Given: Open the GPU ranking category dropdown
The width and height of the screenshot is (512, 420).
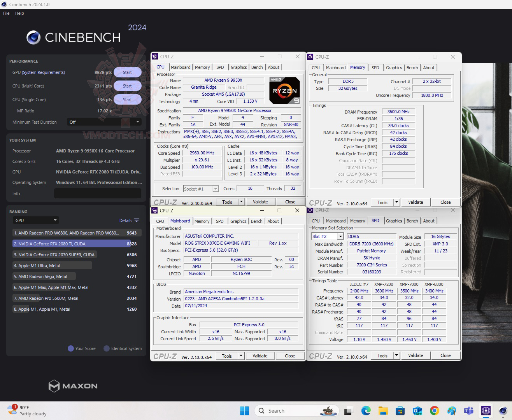Looking at the screenshot, I should point(36,220).
